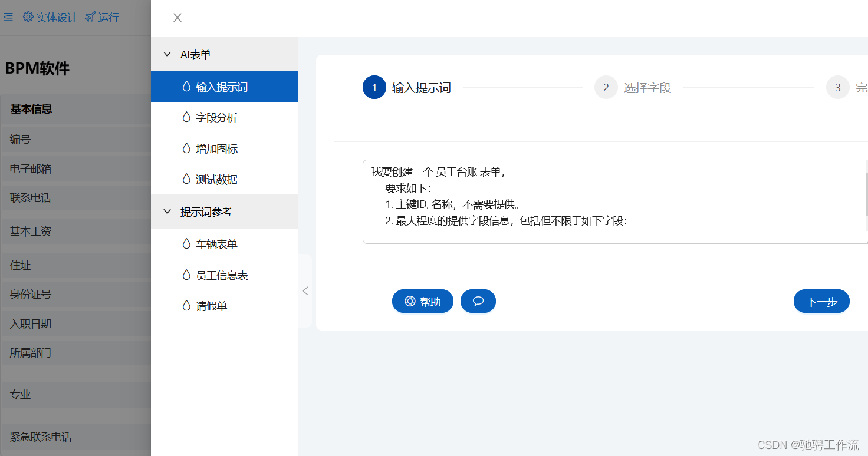Viewport: 868px width, 456px height.
Task: Click the 所属部门 field row
Action: (x=75, y=353)
